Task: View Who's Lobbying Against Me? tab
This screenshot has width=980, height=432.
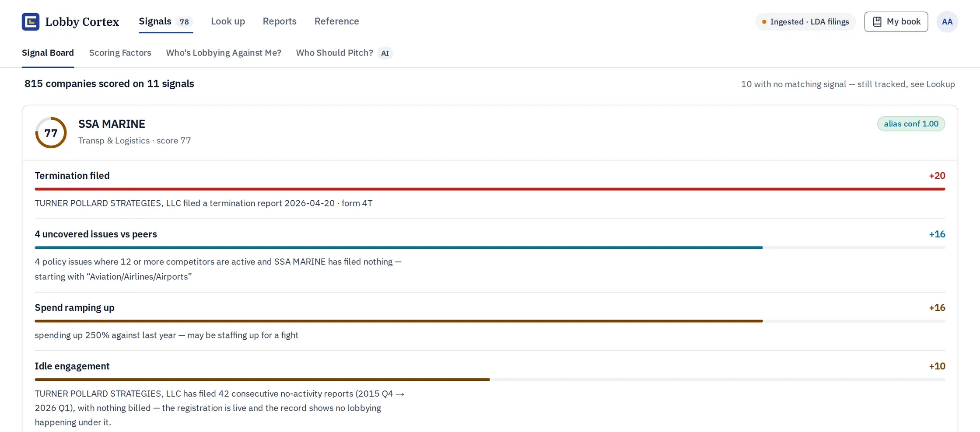Action: coord(224,53)
